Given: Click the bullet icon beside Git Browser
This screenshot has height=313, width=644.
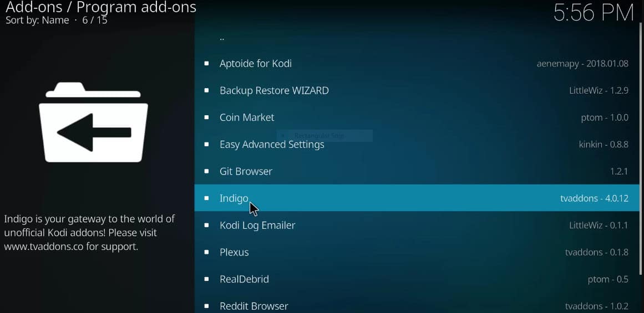Looking at the screenshot, I should point(206,171).
